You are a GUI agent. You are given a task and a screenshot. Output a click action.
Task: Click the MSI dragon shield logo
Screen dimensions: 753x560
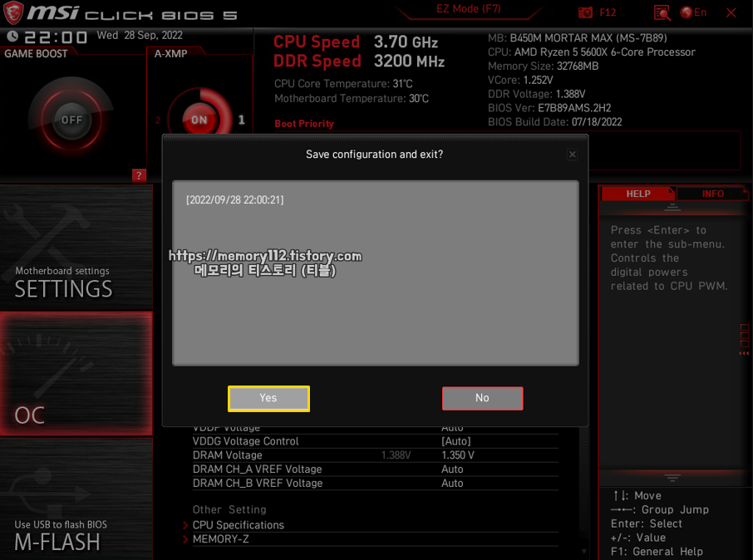coord(13,13)
